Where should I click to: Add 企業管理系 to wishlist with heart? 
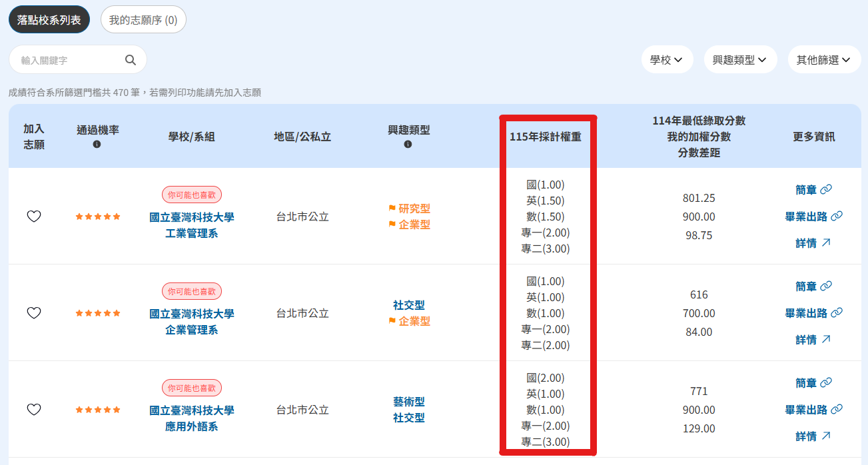coord(34,312)
